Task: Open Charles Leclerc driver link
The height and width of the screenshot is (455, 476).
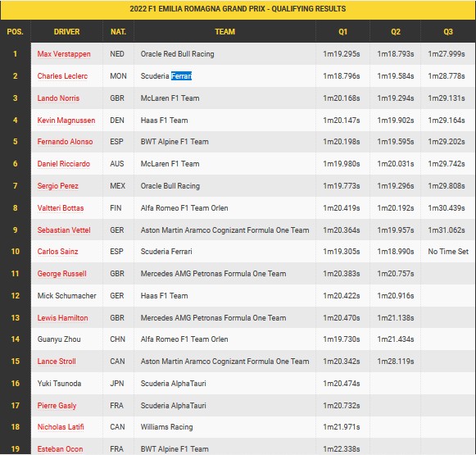Action: tap(62, 76)
